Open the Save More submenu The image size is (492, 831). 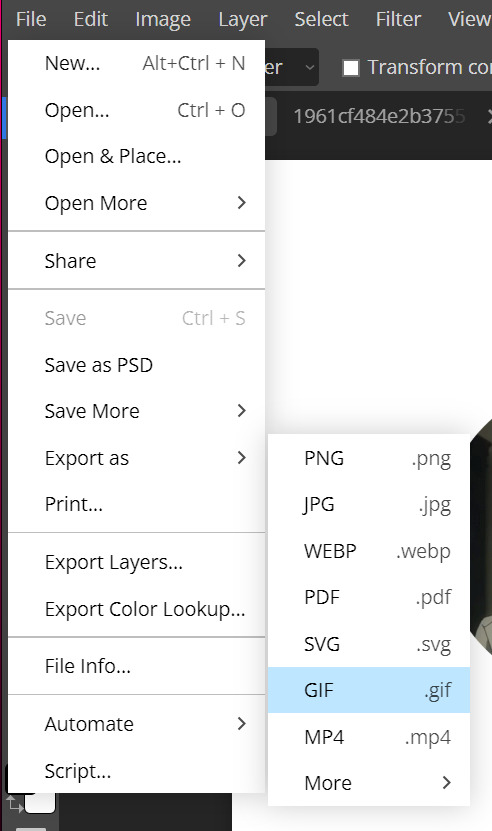pos(137,411)
